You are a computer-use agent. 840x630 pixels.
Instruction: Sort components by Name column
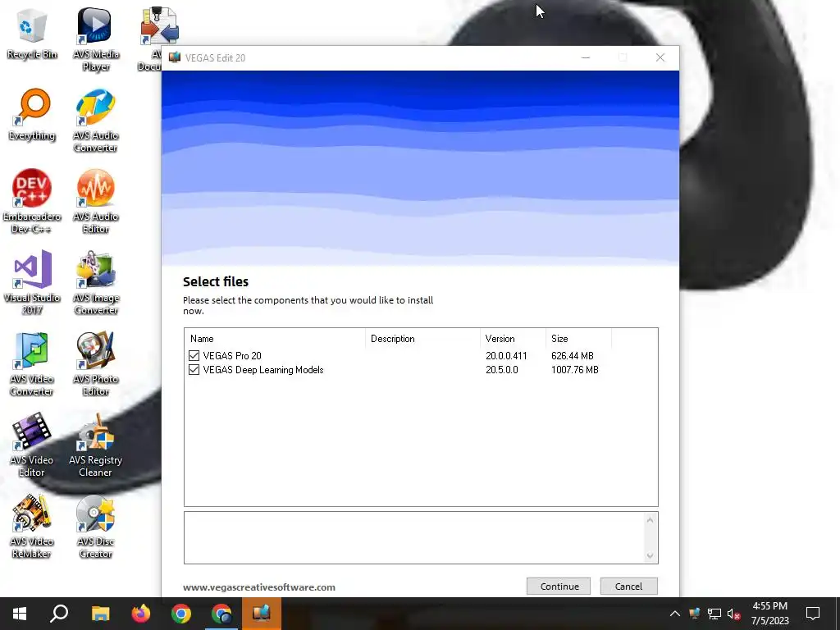276,339
